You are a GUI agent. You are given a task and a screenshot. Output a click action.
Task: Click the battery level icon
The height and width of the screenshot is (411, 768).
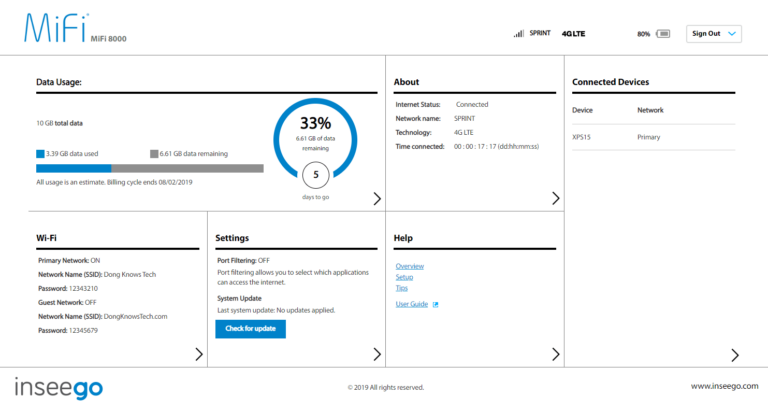[x=663, y=34]
